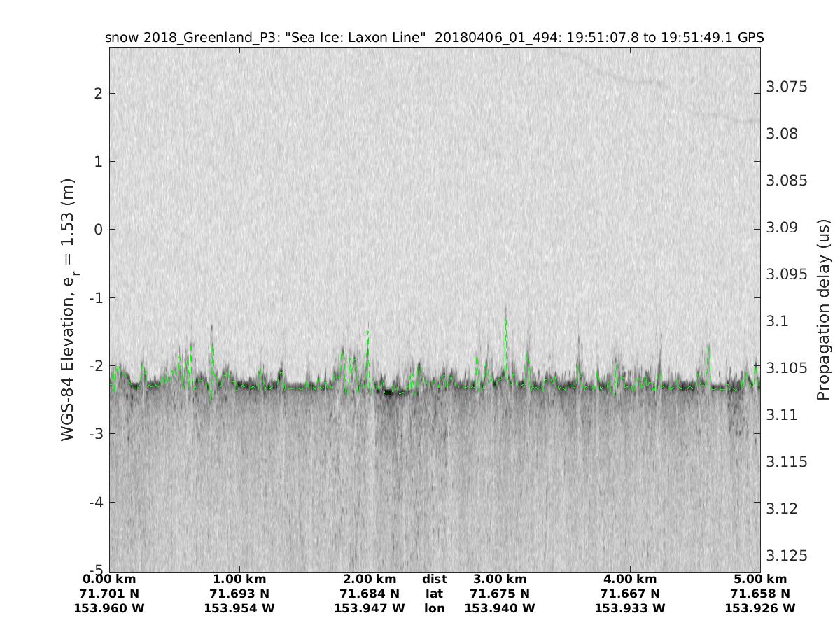
Task: Click the '5.00 km' distance tick label
Action: (760, 579)
